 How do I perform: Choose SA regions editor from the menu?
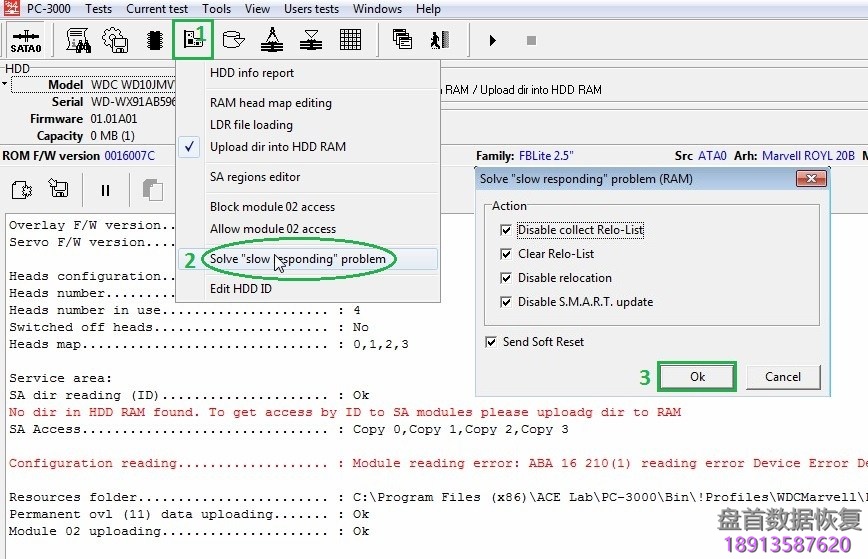click(x=255, y=177)
